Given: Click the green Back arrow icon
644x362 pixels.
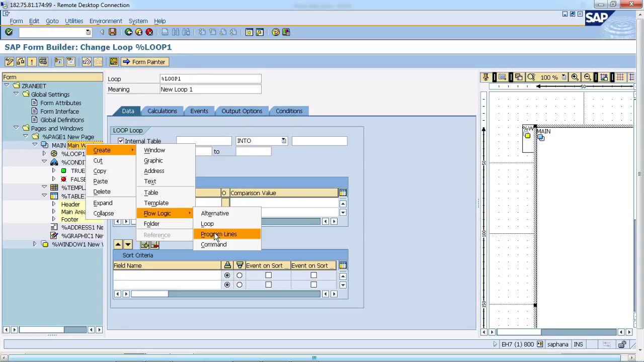Looking at the screenshot, I should [x=129, y=32].
